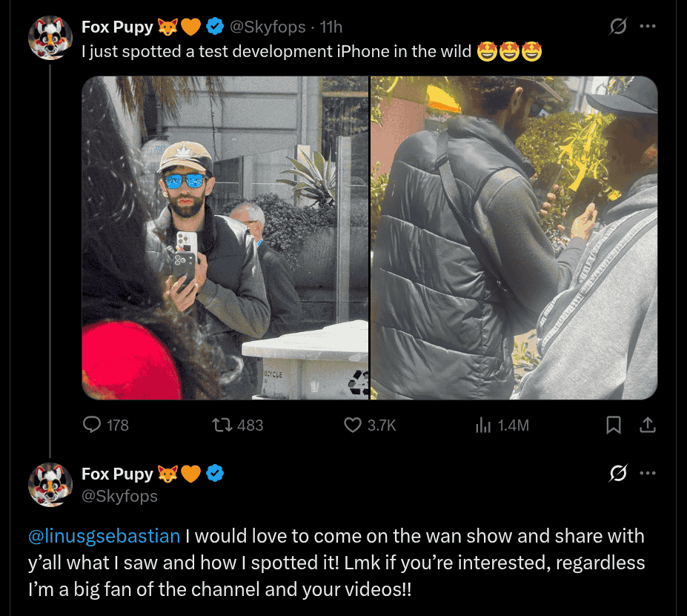The height and width of the screenshot is (616, 687).
Task: Open the @linusgsebastian mention link
Action: click(x=104, y=536)
